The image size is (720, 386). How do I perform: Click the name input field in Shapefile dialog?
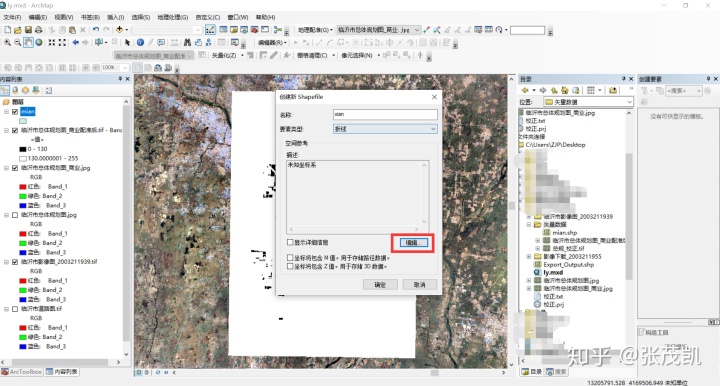tap(385, 114)
